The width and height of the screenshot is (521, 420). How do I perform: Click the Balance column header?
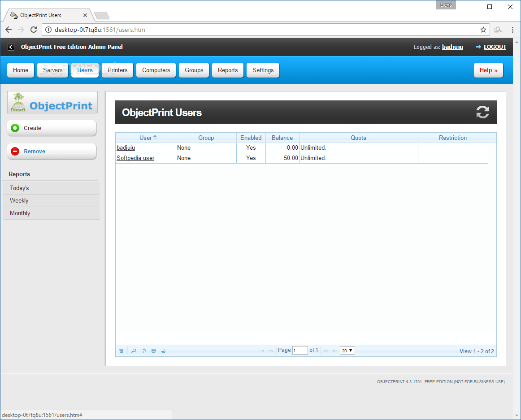coord(282,138)
